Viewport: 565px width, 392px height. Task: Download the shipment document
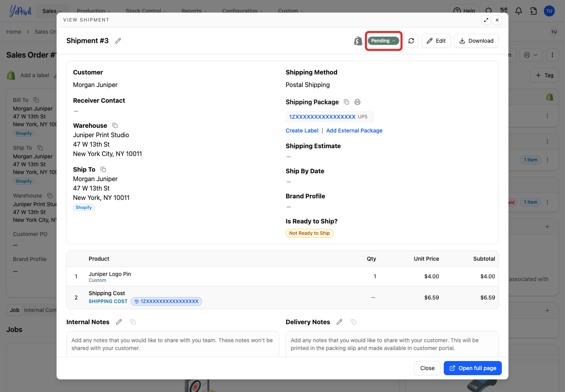476,41
